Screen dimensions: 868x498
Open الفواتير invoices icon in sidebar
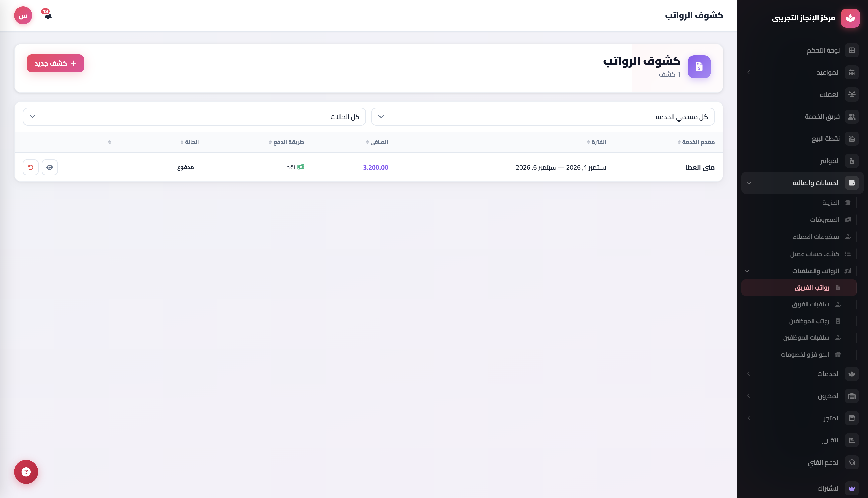pyautogui.click(x=852, y=161)
